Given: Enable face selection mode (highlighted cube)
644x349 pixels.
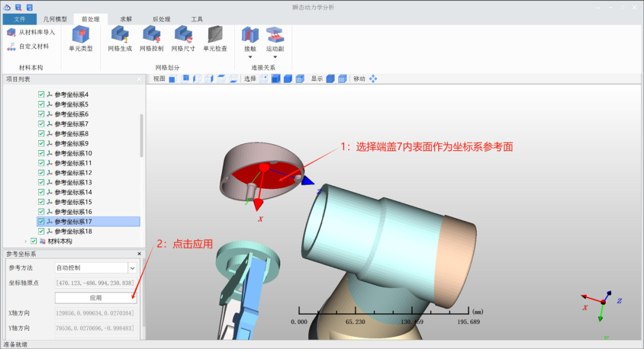Looking at the screenshot, I should (x=276, y=79).
